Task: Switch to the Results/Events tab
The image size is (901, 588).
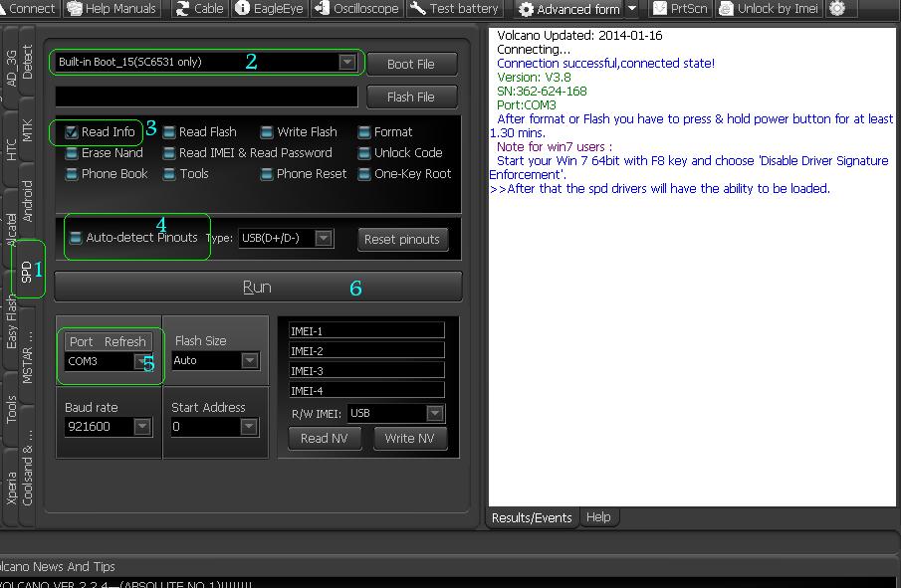Action: (x=532, y=517)
